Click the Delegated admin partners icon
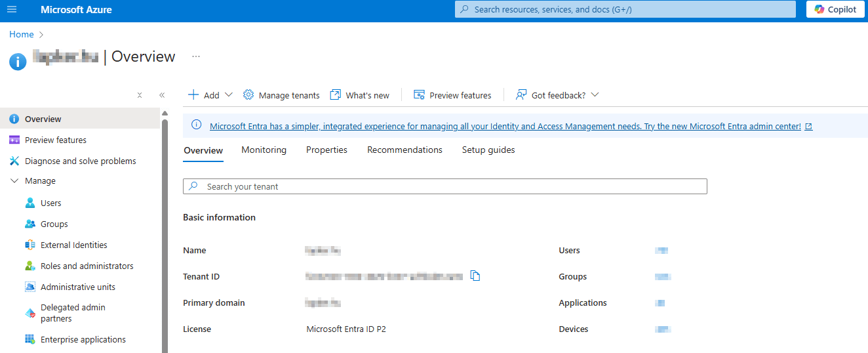This screenshot has height=353, width=868. [x=30, y=313]
